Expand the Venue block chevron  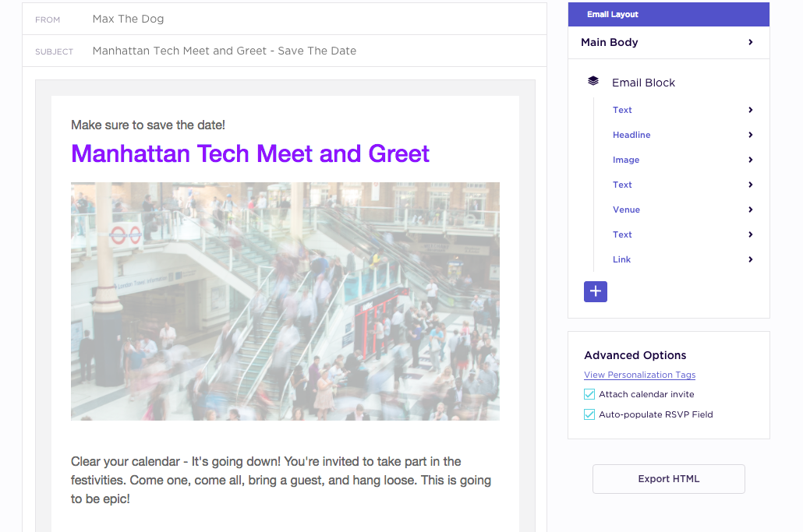(750, 210)
